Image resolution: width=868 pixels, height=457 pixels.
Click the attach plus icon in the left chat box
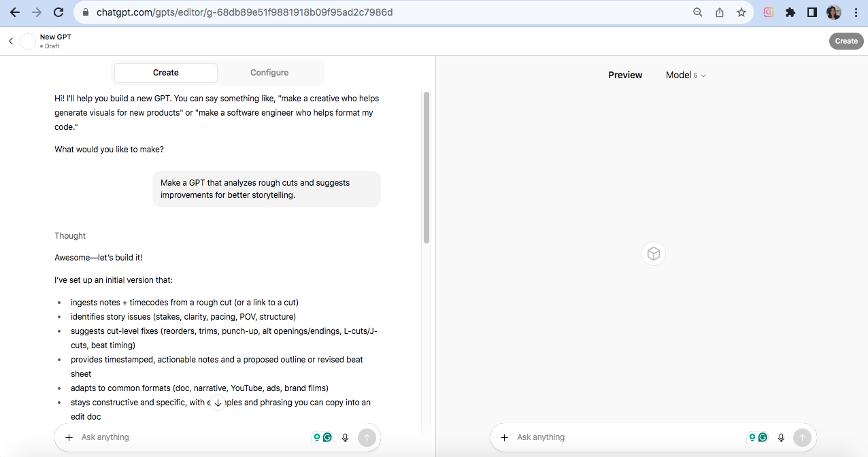(x=69, y=437)
